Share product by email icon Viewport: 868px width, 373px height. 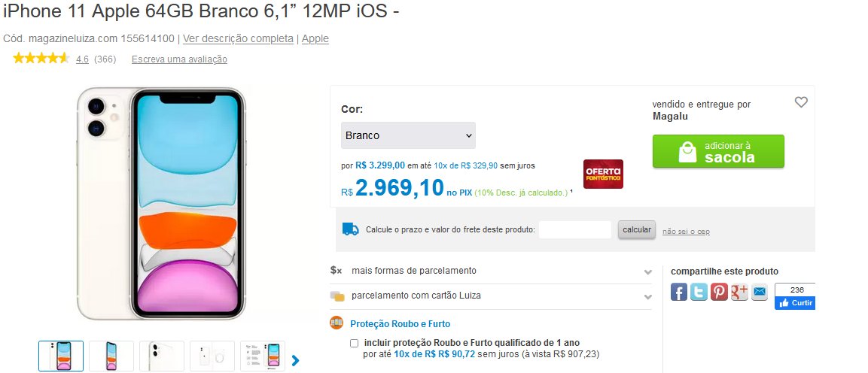coord(759,293)
